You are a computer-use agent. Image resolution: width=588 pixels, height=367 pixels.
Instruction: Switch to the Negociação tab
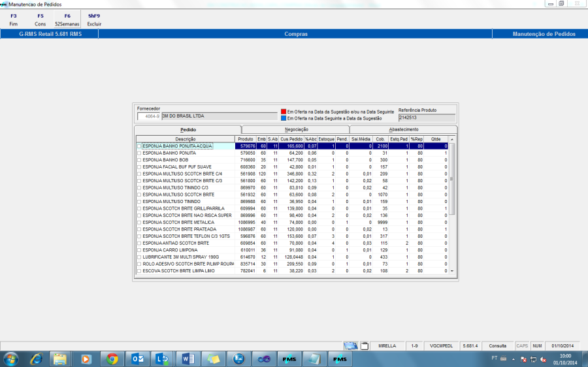296,129
